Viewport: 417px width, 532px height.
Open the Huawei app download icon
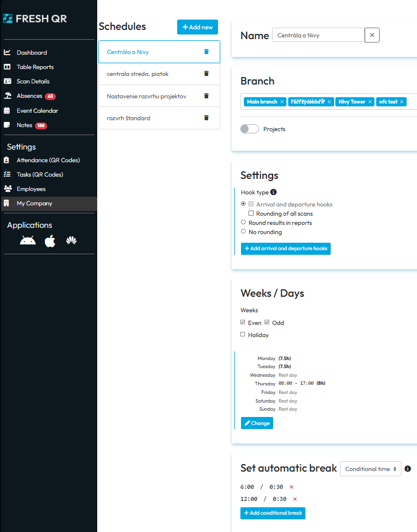tap(71, 241)
